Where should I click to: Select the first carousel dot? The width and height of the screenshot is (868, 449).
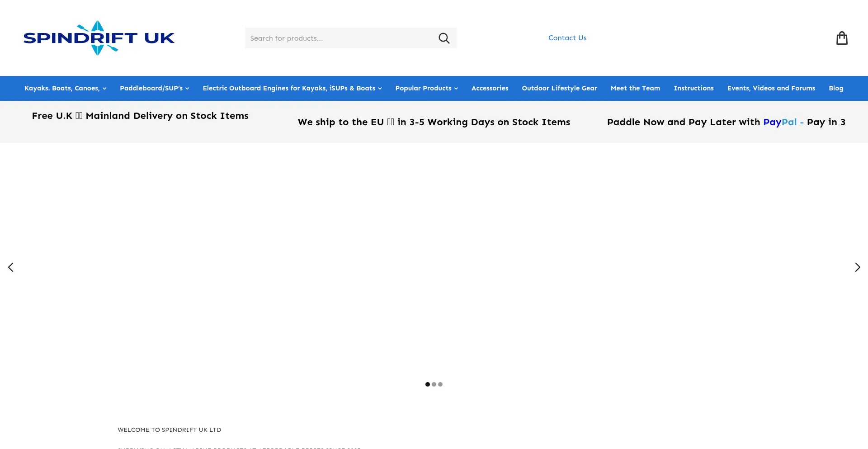[428, 384]
